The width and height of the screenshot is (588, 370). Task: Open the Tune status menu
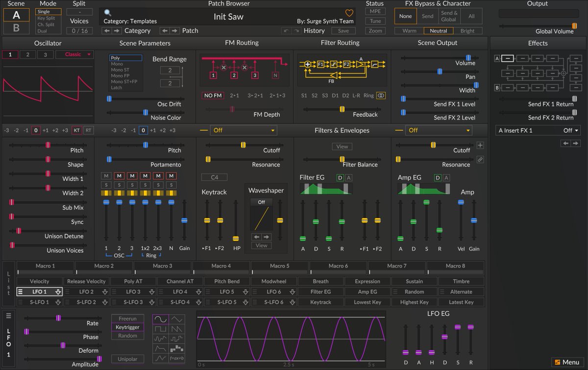(375, 21)
